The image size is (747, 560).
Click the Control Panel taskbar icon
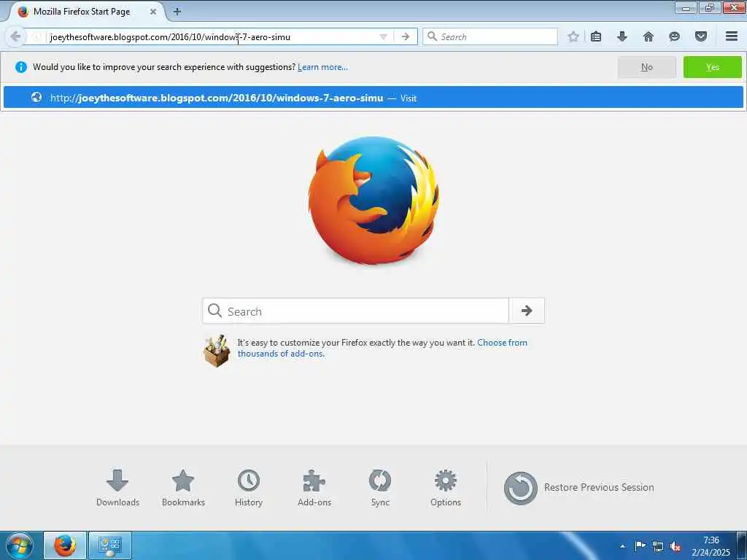pos(109,545)
